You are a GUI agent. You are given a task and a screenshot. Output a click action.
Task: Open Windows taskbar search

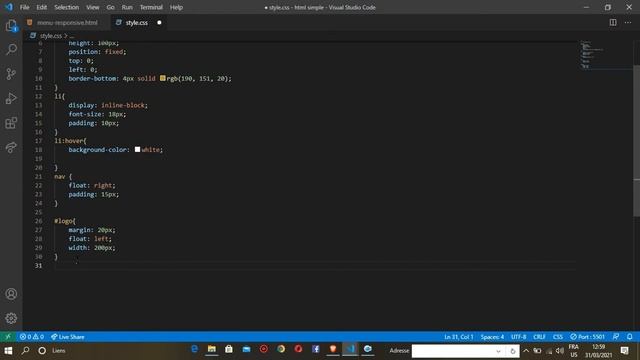click(x=25, y=351)
